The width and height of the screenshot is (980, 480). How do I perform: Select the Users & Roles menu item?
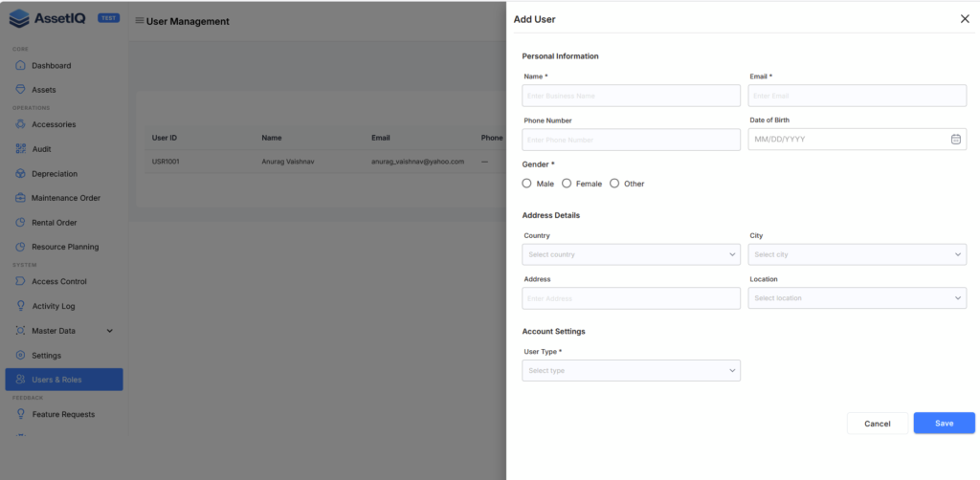(64, 380)
